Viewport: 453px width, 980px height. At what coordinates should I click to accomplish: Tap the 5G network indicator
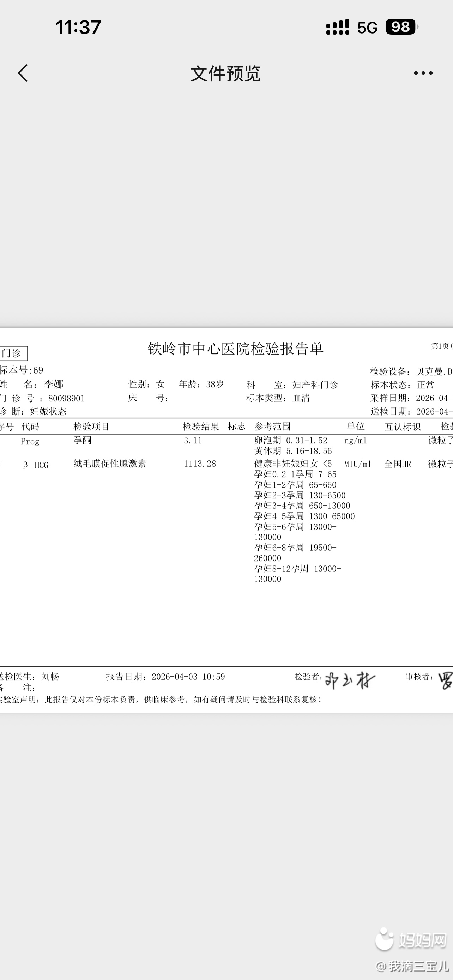pyautogui.click(x=367, y=28)
